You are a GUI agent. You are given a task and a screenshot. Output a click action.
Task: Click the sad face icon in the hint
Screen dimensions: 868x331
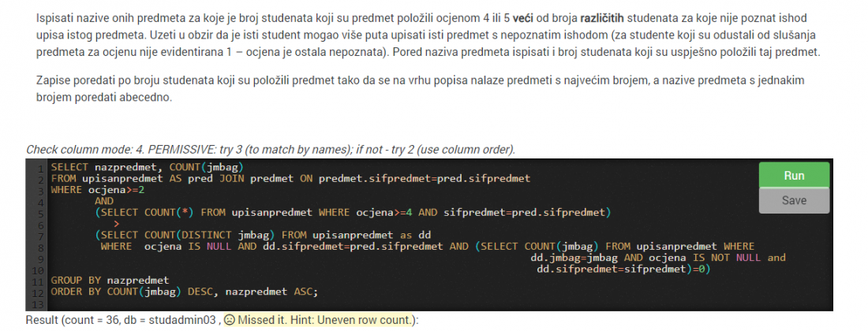click(230, 321)
